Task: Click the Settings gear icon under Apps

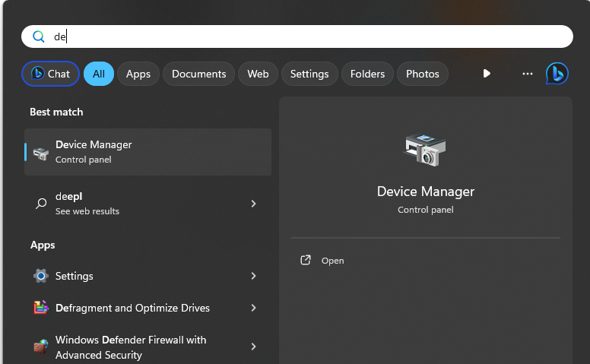Action: [x=41, y=276]
